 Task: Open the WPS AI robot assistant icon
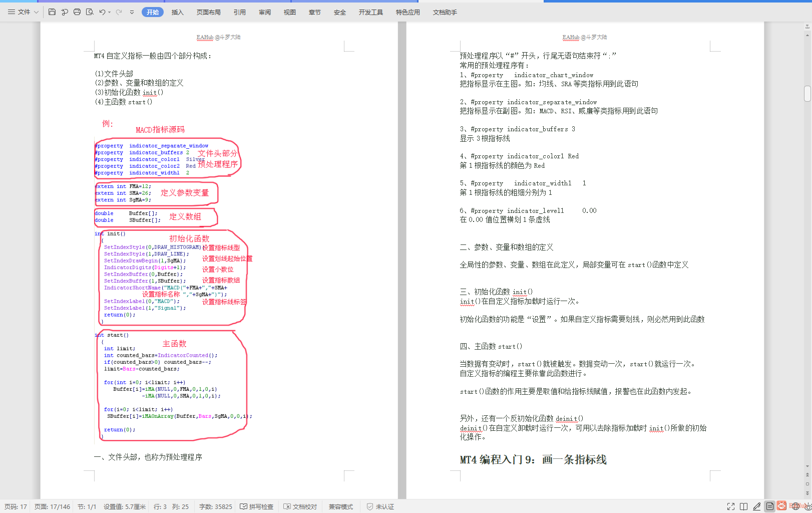click(781, 506)
